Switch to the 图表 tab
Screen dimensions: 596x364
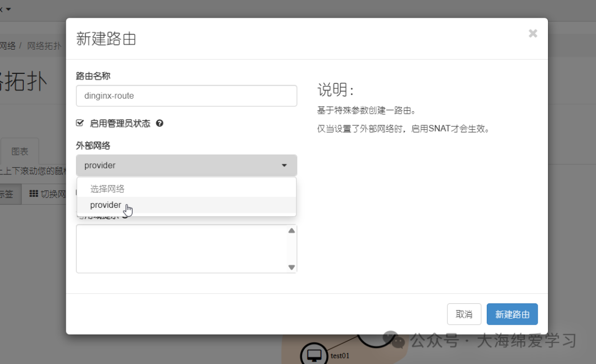[x=19, y=150]
